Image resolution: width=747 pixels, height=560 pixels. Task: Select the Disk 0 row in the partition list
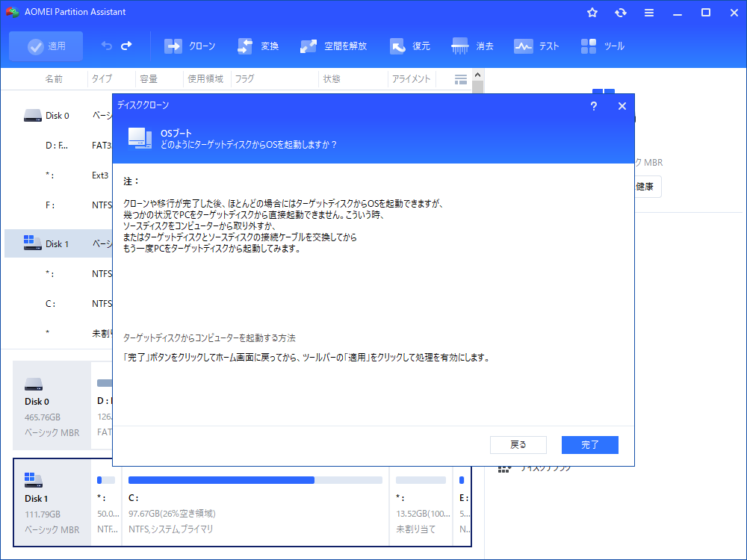(x=58, y=115)
